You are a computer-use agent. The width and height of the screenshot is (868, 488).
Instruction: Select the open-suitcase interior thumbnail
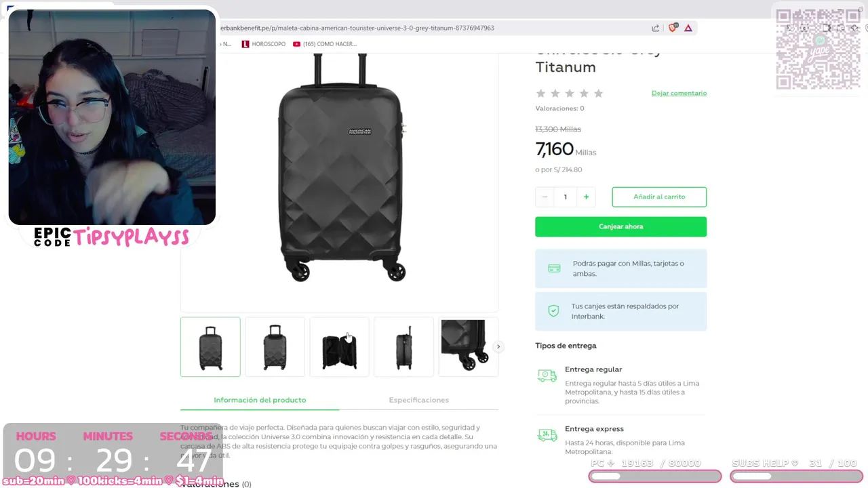click(x=339, y=347)
